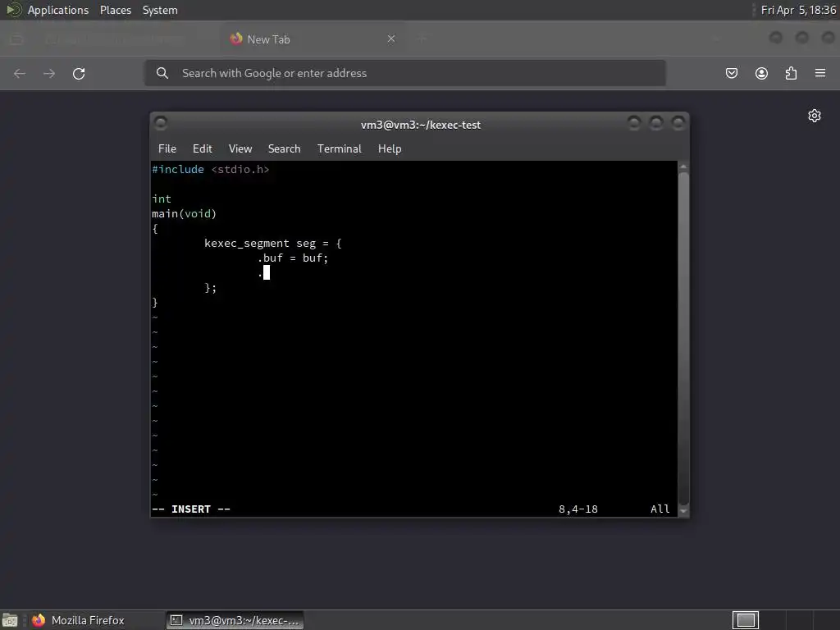840x630 pixels.
Task: Click the 'int' return type line
Action: (162, 199)
